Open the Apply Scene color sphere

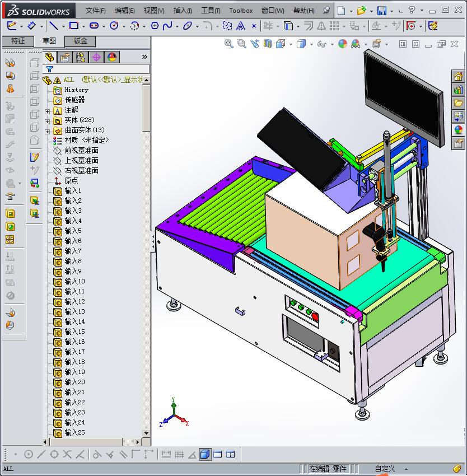coord(343,44)
